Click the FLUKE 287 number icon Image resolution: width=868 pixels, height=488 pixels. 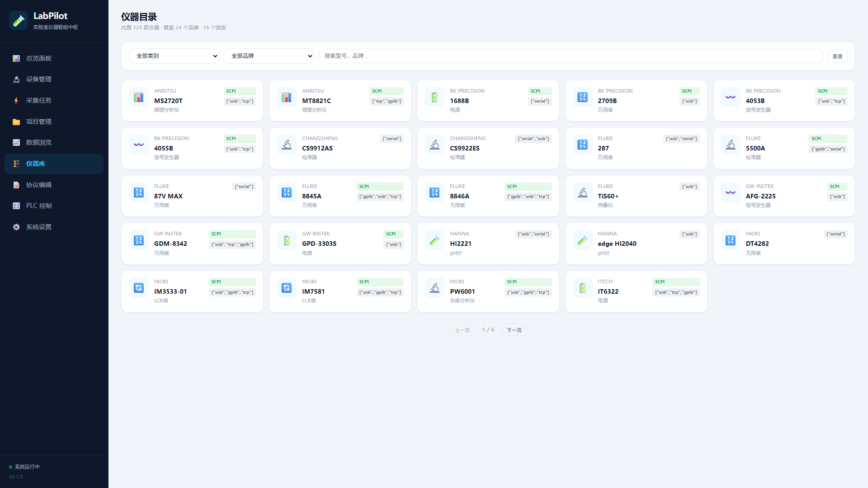pyautogui.click(x=582, y=145)
